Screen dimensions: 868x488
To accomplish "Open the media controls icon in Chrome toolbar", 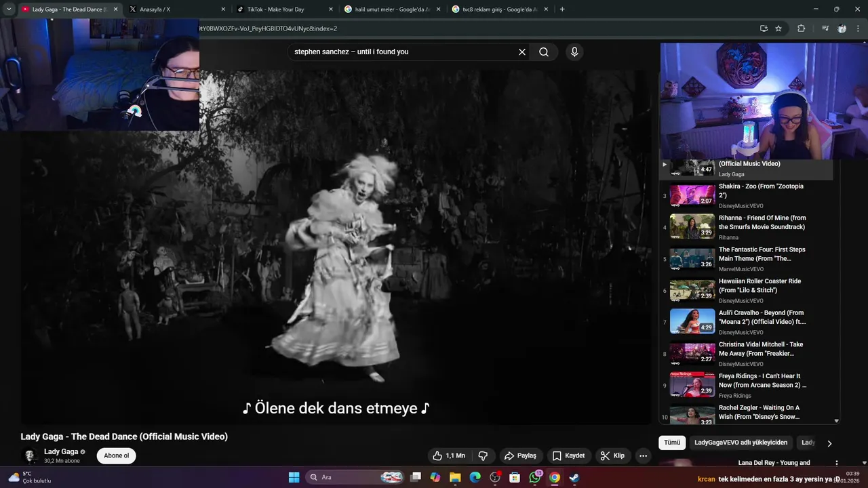I will [825, 28].
